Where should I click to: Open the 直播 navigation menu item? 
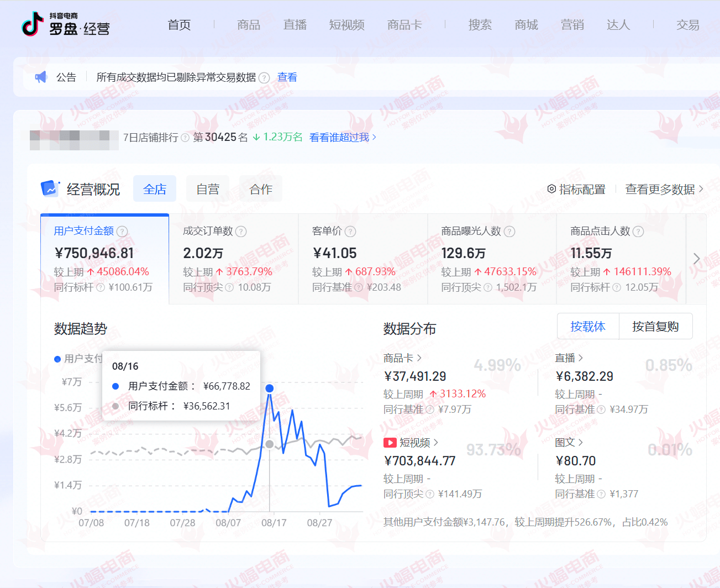(295, 25)
